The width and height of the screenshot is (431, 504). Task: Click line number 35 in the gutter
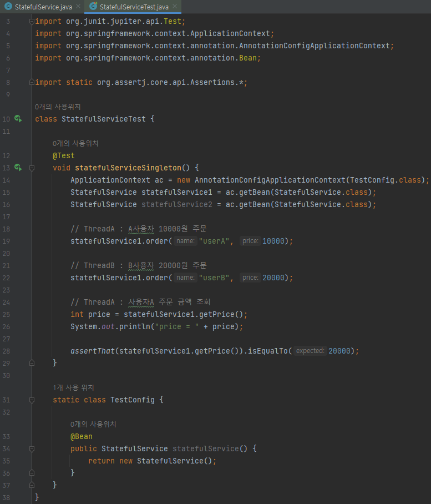(6, 461)
